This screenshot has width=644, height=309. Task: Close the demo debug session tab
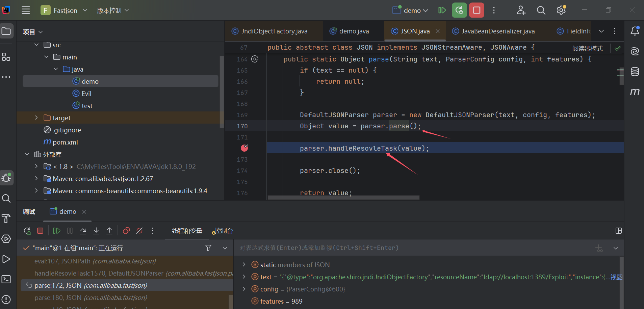(84, 212)
